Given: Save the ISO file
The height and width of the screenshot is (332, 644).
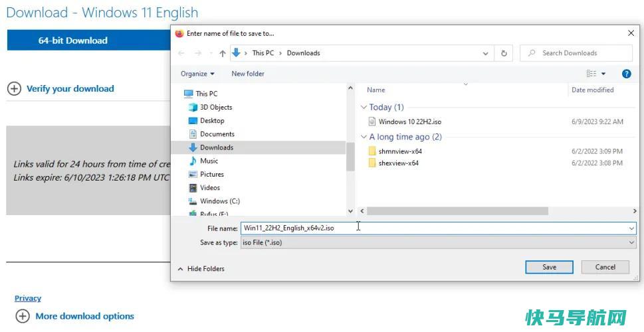Looking at the screenshot, I should point(549,267).
